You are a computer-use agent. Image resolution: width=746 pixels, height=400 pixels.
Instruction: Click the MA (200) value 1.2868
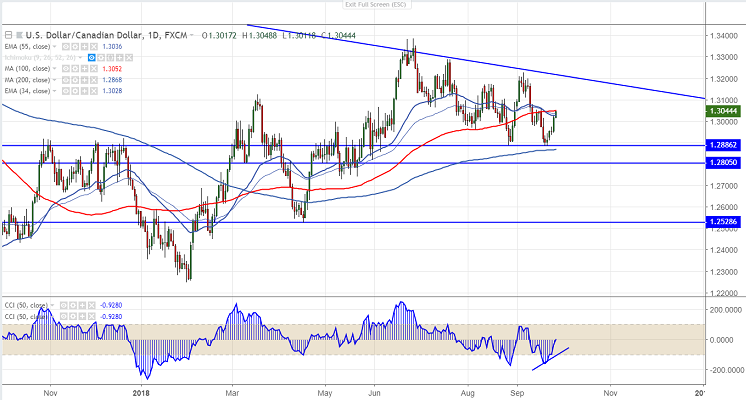tap(112, 80)
